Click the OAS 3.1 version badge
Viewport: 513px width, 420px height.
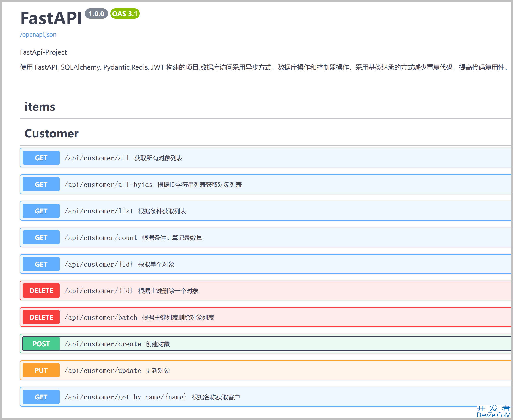(125, 14)
